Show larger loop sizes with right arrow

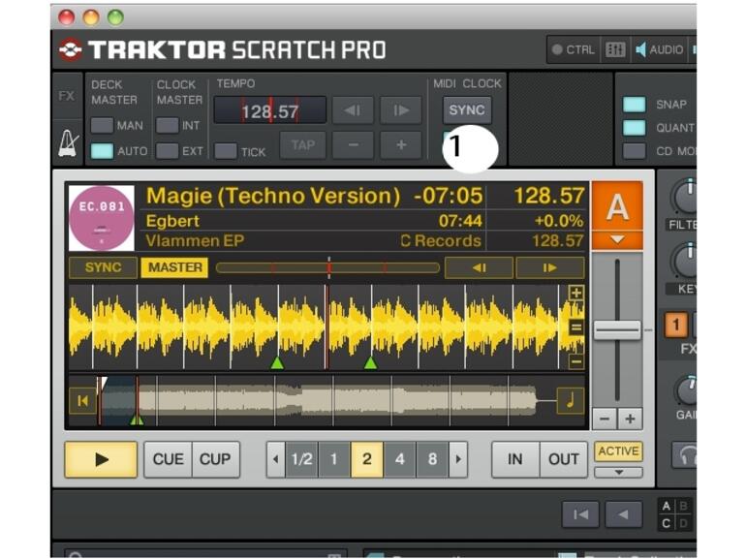coord(457,459)
